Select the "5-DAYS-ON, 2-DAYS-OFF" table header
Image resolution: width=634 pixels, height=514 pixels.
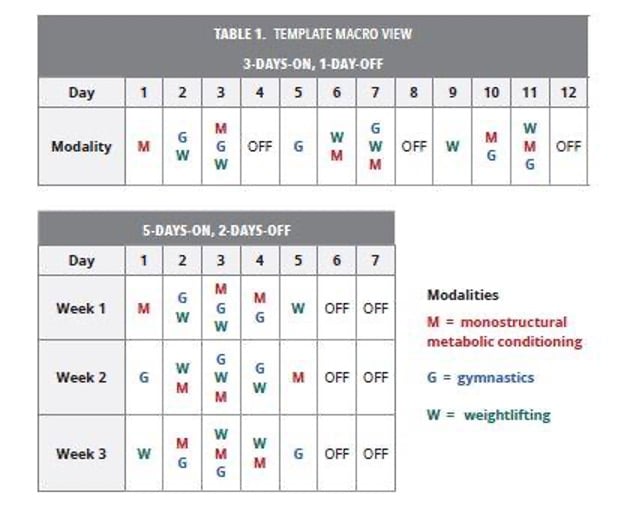[216, 229]
